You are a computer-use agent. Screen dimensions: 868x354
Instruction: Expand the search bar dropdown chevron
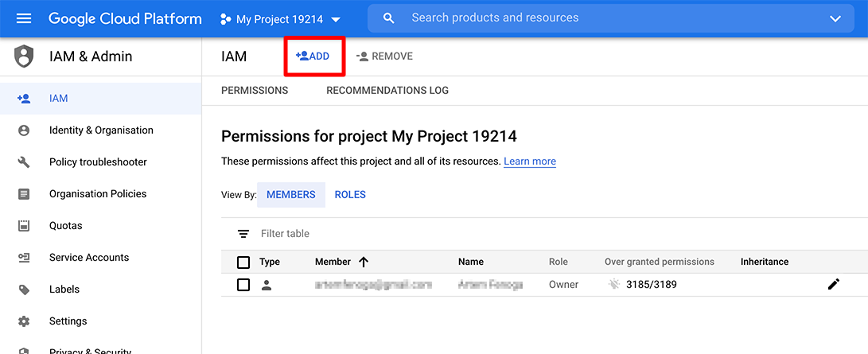click(835, 19)
